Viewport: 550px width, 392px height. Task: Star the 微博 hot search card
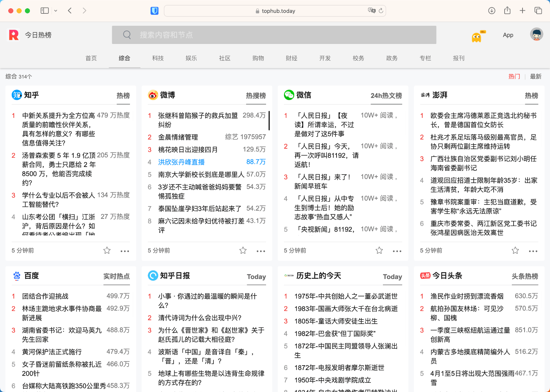coord(243,250)
